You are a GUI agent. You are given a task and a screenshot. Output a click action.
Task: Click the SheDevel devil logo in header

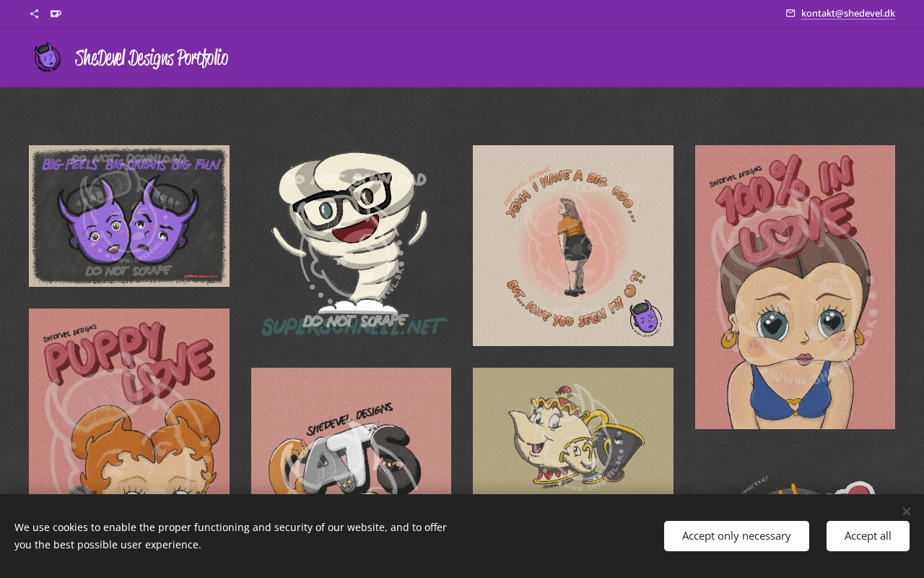48,58
